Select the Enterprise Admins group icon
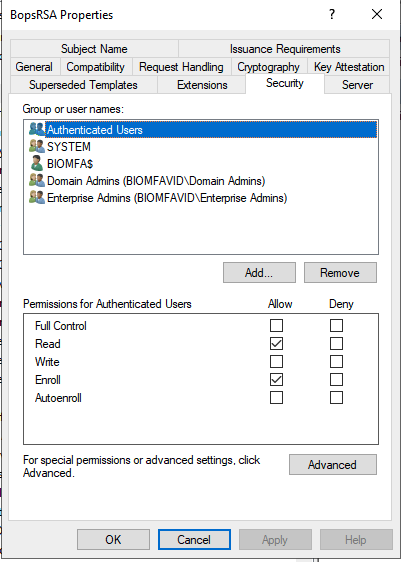The height and width of the screenshot is (562, 401). click(37, 197)
